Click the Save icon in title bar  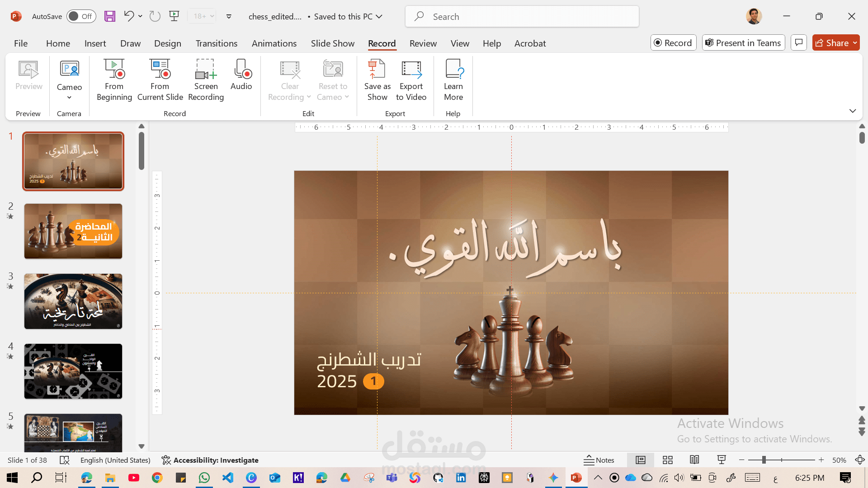pos(110,17)
